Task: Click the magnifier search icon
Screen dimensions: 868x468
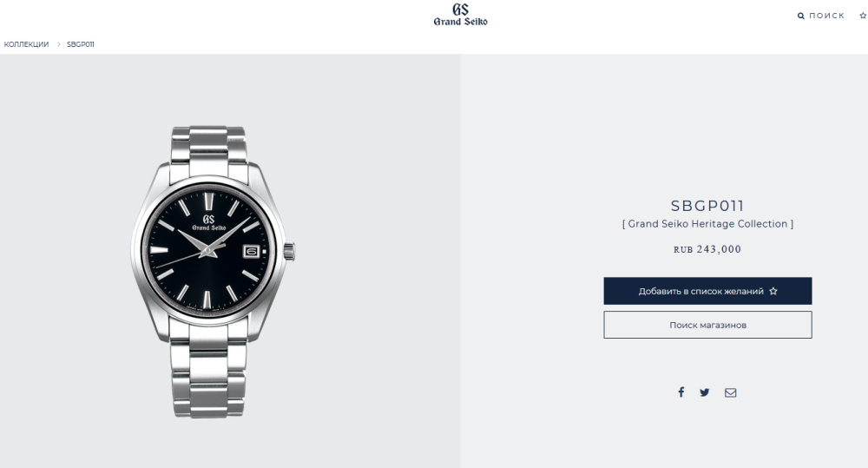Action: pos(800,16)
